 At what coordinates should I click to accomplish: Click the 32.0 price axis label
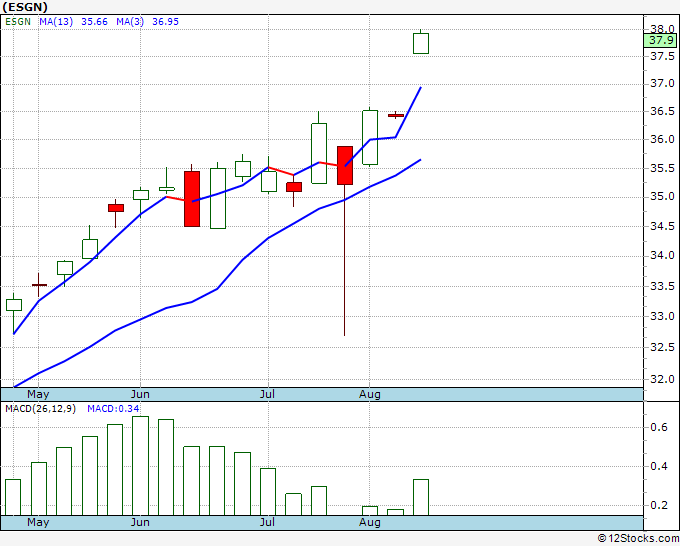663,379
